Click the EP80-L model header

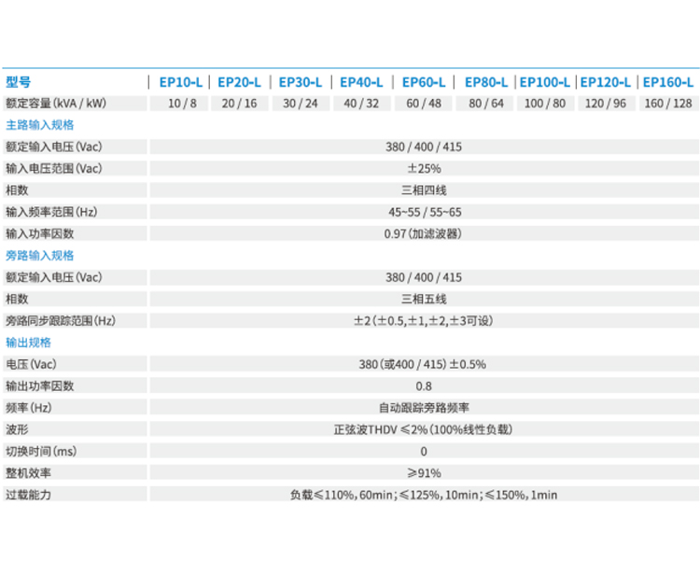coord(486,82)
